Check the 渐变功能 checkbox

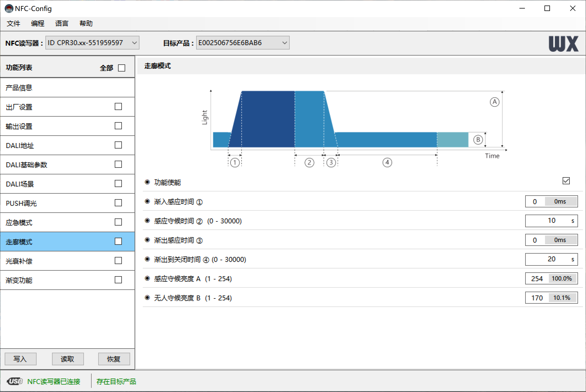[118, 280]
